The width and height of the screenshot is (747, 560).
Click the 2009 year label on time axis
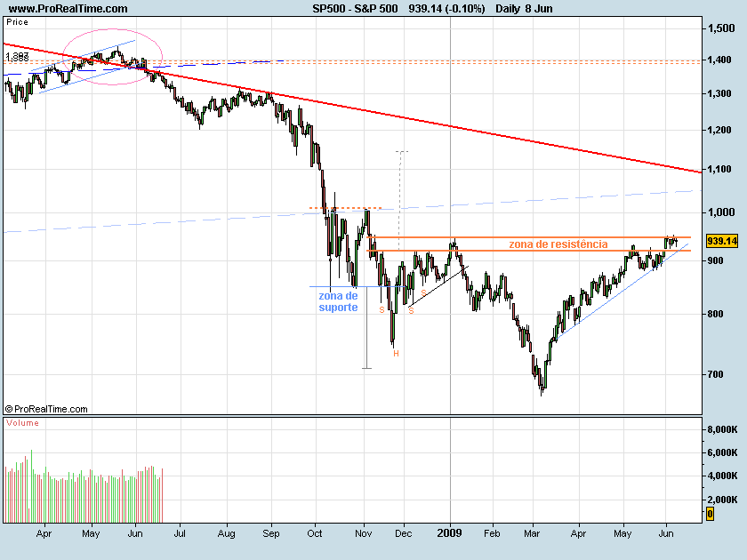449,532
